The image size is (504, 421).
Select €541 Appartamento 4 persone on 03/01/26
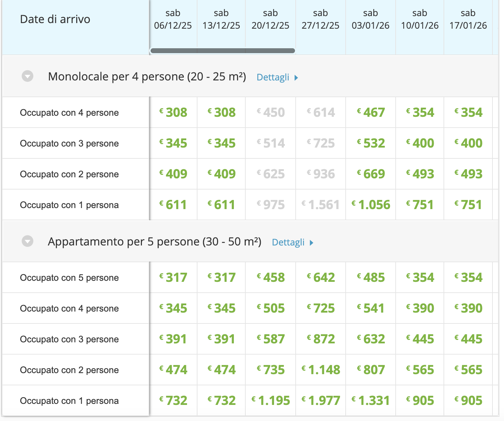(x=371, y=308)
